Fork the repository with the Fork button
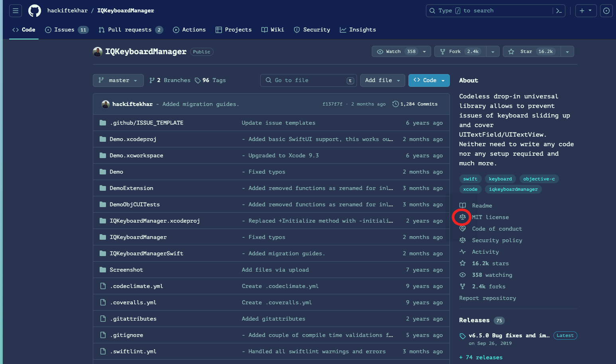Image resolution: width=616 pixels, height=364 pixels. coord(460,51)
